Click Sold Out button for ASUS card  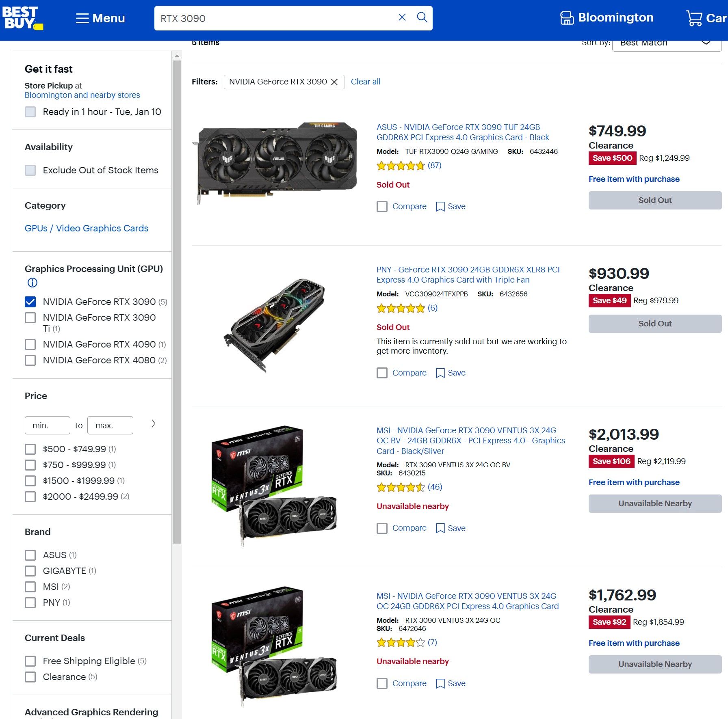click(x=655, y=200)
